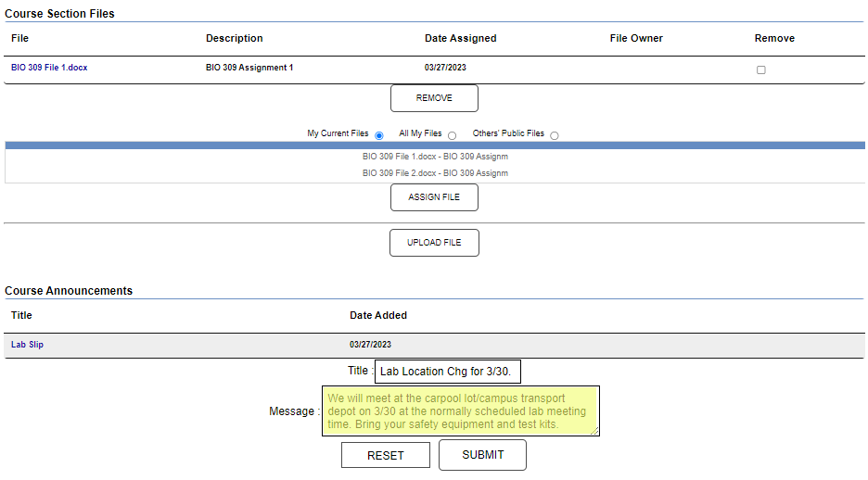Select the My Current Files radio option
This screenshot has width=868, height=480.
[378, 135]
